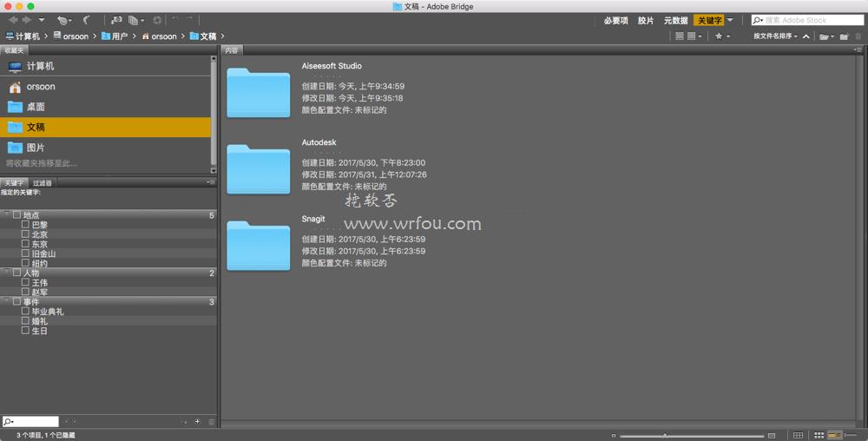Select orsoon home in favorites

point(105,86)
